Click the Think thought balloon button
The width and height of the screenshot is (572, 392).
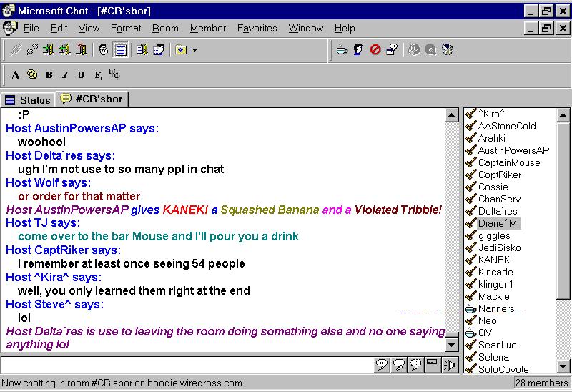(399, 364)
